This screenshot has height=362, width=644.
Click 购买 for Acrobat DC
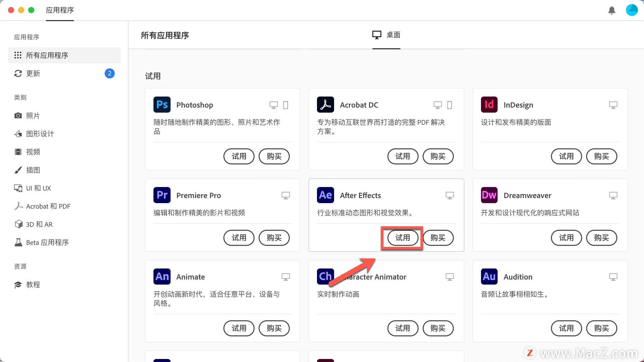[438, 157]
